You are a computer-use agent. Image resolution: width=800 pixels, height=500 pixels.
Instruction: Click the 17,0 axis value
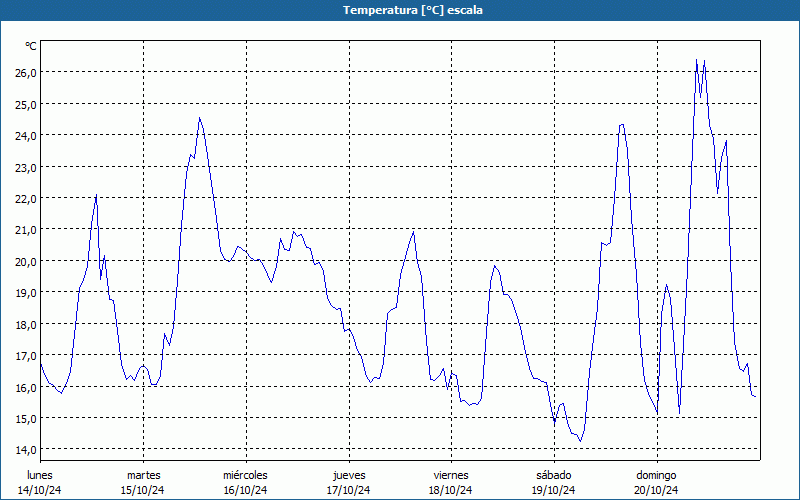(x=26, y=356)
